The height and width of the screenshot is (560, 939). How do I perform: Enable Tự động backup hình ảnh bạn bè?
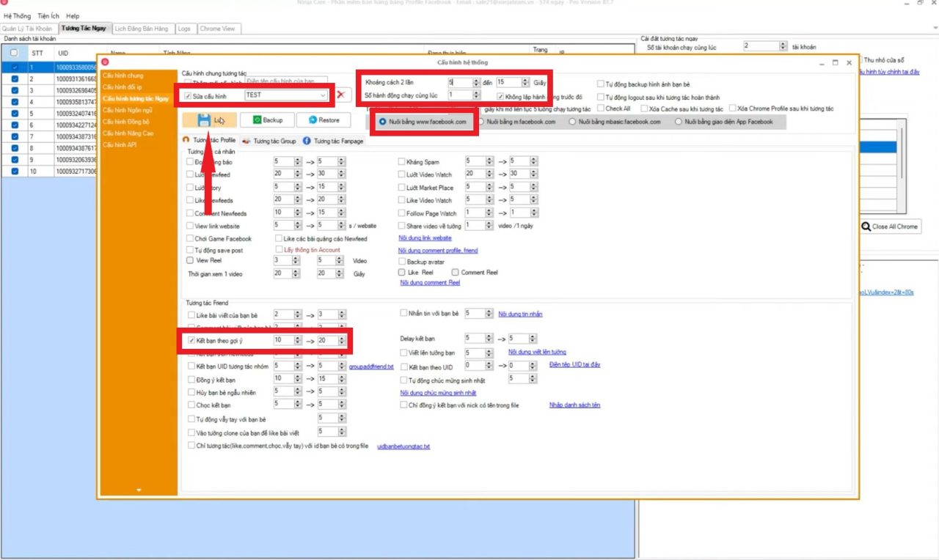click(x=600, y=84)
